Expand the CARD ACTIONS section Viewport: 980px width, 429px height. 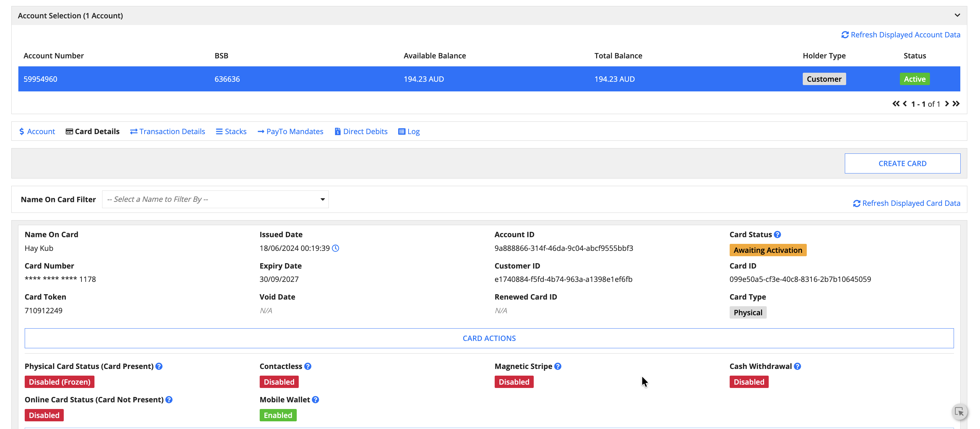[489, 338]
